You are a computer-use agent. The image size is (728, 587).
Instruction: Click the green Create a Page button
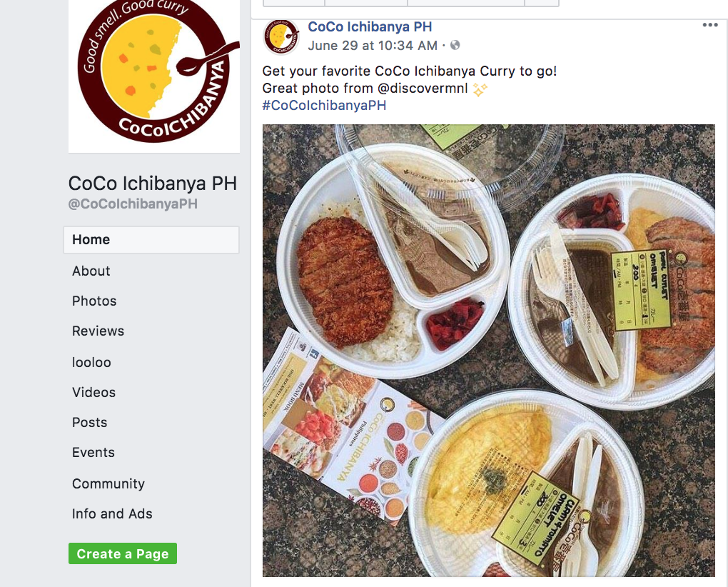123,553
